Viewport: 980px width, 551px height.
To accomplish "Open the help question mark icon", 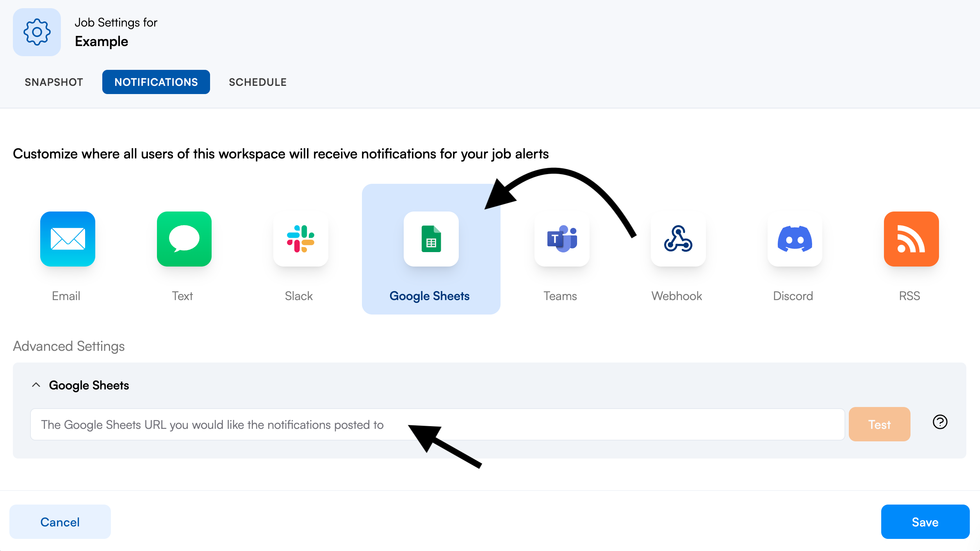I will coord(940,422).
